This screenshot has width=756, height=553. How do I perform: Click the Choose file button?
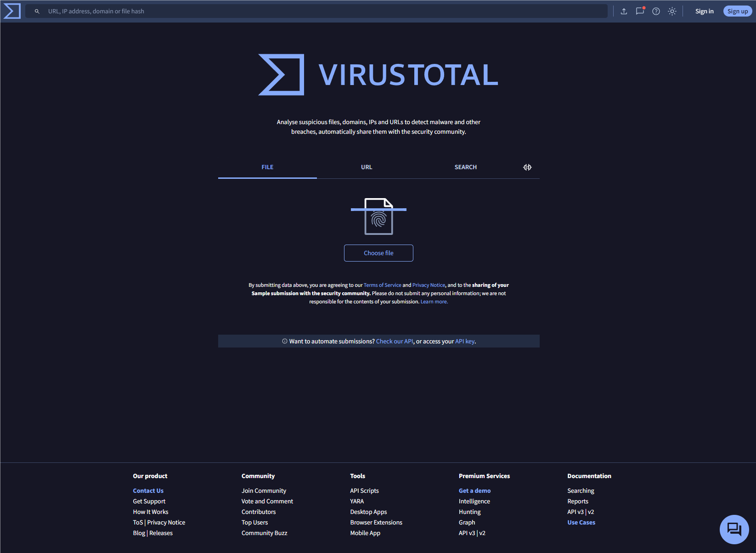[x=378, y=253]
